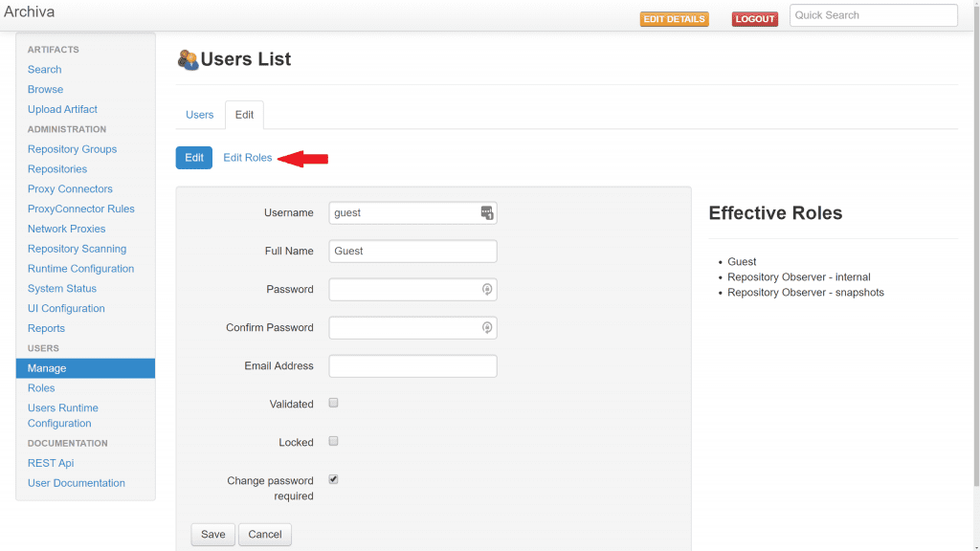Click the password manager icon in Username field
Screen dimensions: 980x551
click(x=486, y=212)
